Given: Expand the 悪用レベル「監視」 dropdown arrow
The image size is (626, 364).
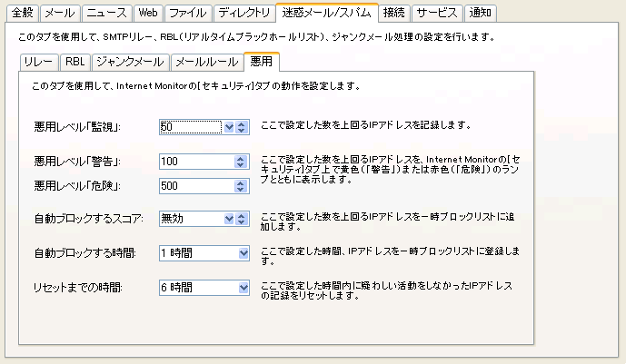Looking at the screenshot, I should 229,128.
